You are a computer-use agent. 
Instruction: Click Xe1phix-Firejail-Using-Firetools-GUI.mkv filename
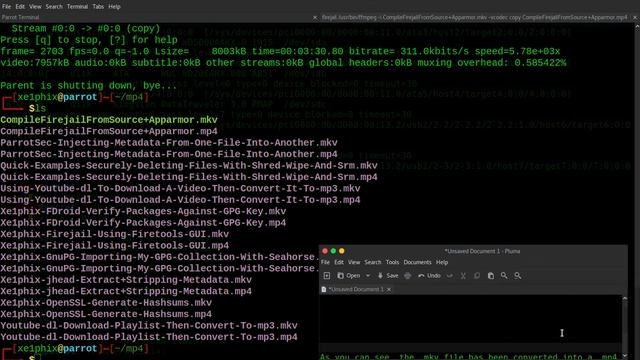pyautogui.click(x=115, y=234)
